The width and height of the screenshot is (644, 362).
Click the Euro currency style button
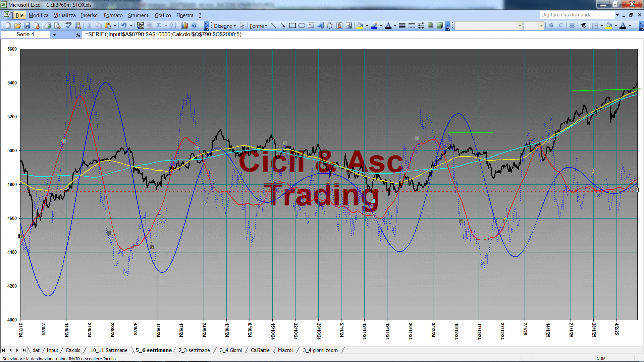584,25
